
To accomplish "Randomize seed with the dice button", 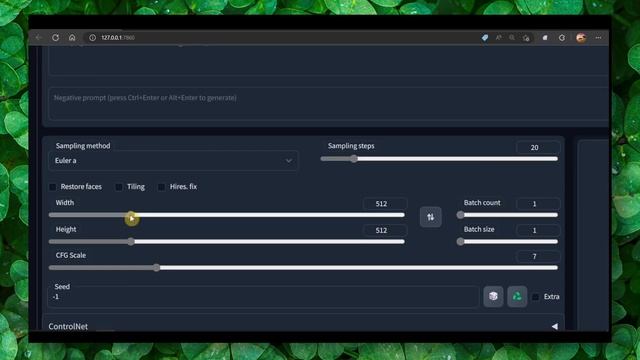I will coord(493,296).
